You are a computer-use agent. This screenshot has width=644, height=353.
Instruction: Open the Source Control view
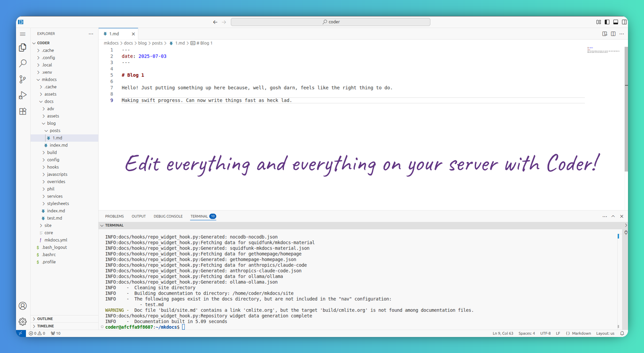(23, 79)
